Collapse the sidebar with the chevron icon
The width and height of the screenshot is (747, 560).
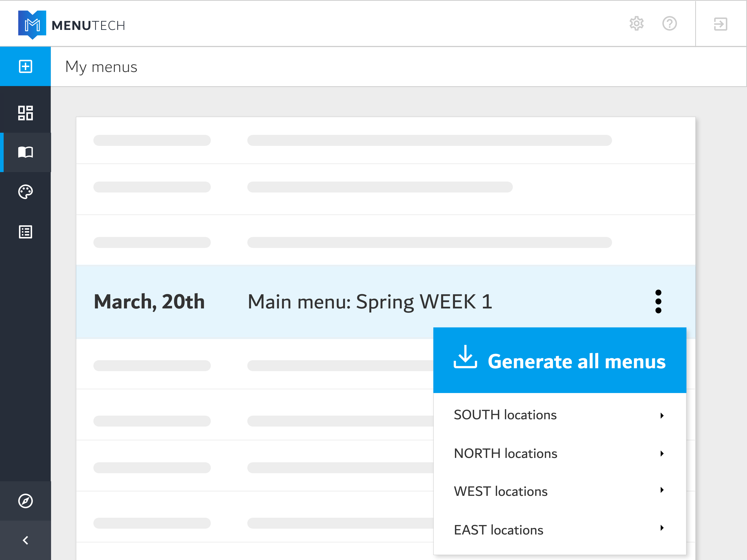click(x=25, y=540)
